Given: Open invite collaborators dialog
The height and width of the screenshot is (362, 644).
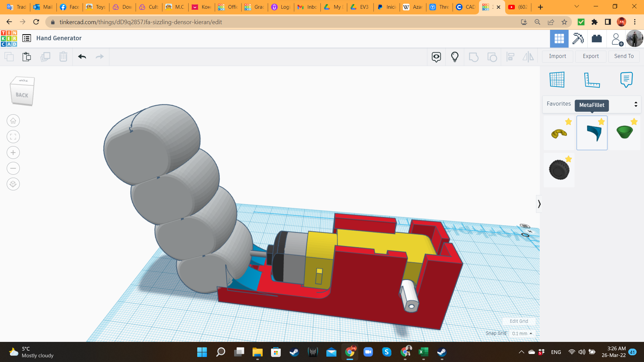Looking at the screenshot, I should [617, 39].
